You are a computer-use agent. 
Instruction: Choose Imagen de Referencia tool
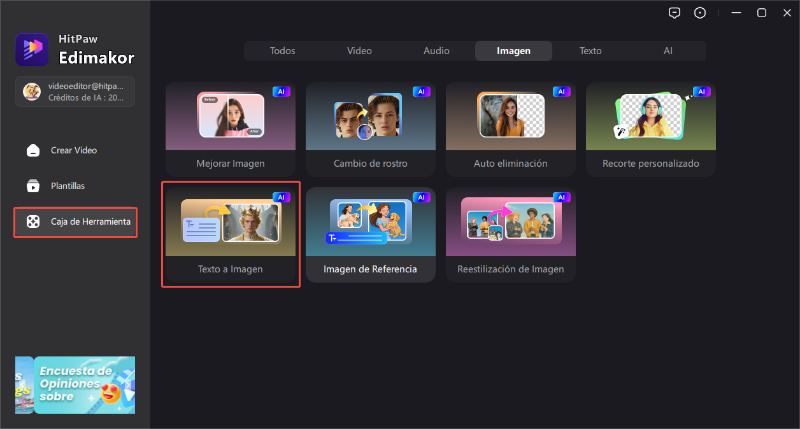(370, 235)
